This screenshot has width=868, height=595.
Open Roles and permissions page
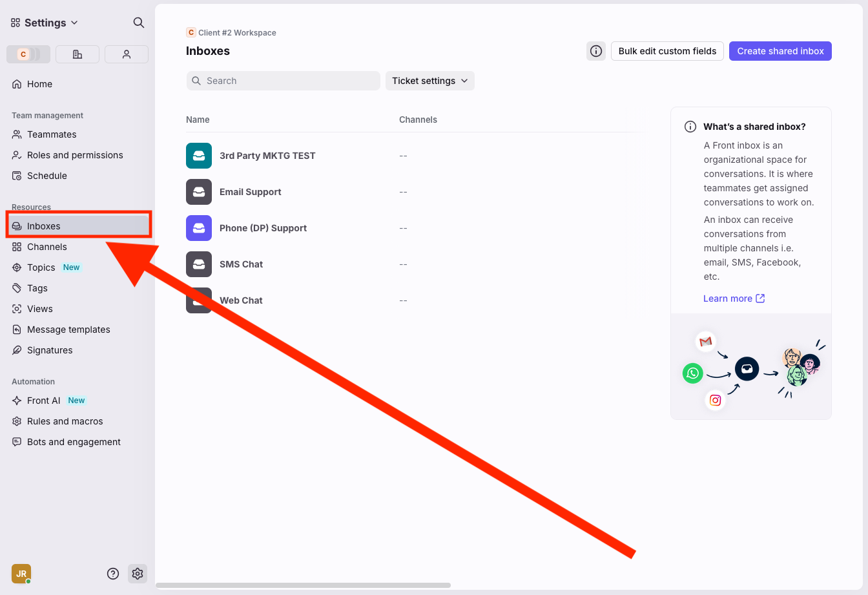[x=75, y=155]
